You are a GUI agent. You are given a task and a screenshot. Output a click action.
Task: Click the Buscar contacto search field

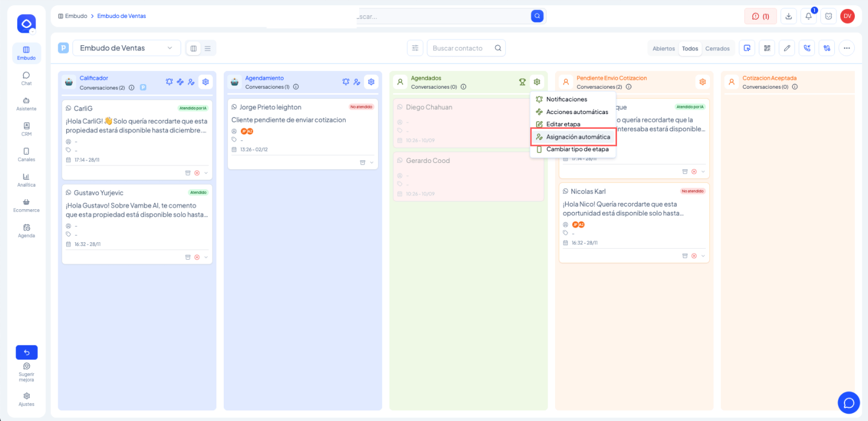click(461, 48)
